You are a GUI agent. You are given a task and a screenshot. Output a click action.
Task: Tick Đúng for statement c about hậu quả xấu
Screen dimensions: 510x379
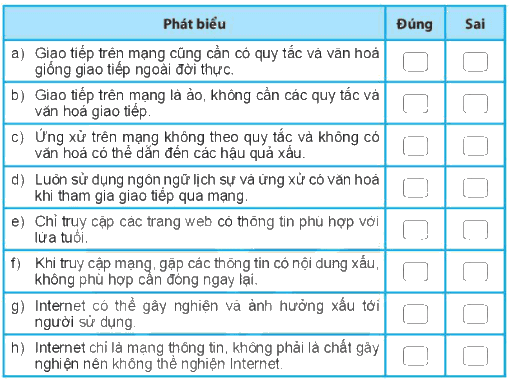tap(415, 146)
